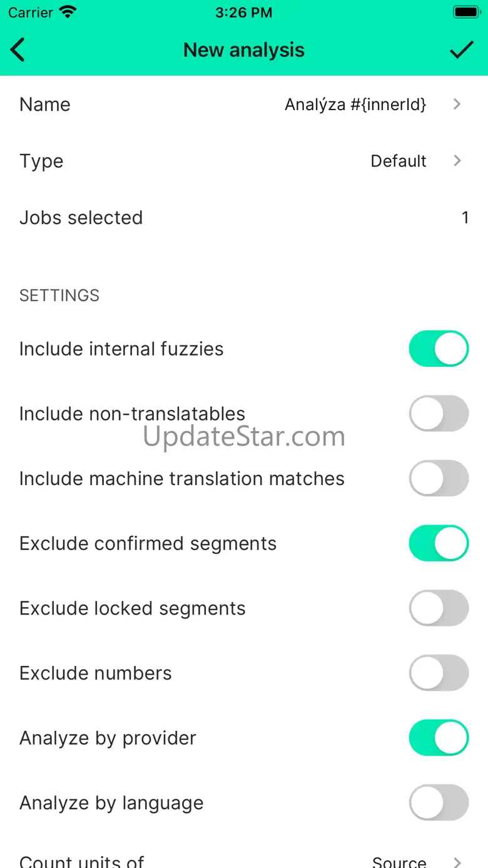Viewport: 488px width, 868px height.
Task: Toggle Include internal fuzzies switch
Action: coord(439,349)
